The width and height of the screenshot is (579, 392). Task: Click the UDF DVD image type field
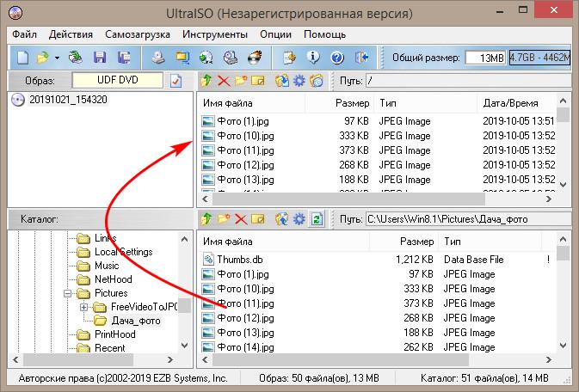click(117, 80)
